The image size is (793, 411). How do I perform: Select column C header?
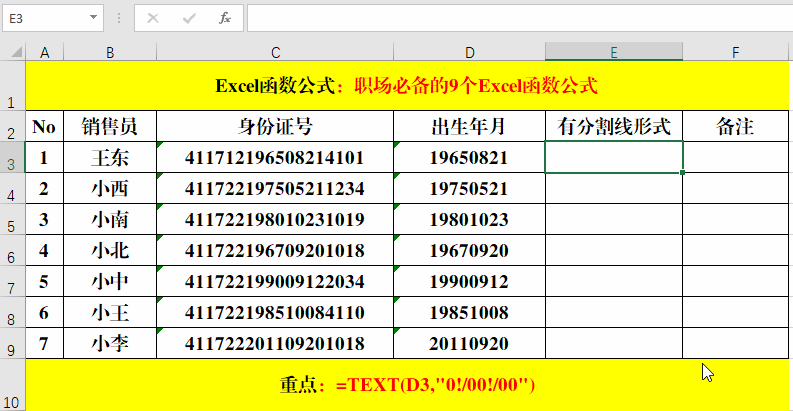(275, 52)
